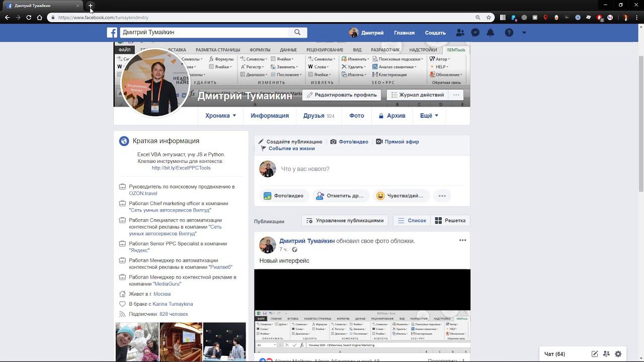Screen dimensions: 644x362
Task: Switch publications to Решетка view
Action: pos(450,221)
